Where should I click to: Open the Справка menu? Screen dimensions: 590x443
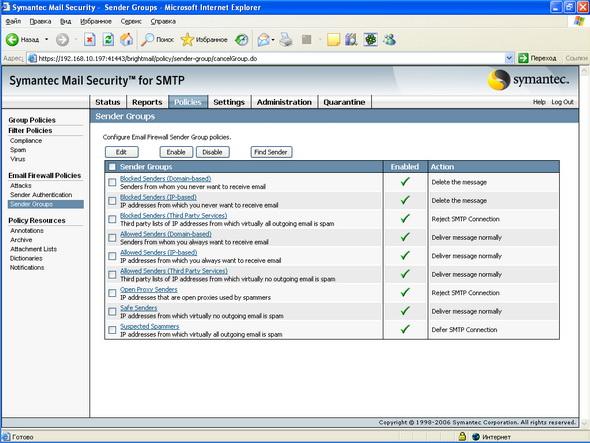pos(163,21)
